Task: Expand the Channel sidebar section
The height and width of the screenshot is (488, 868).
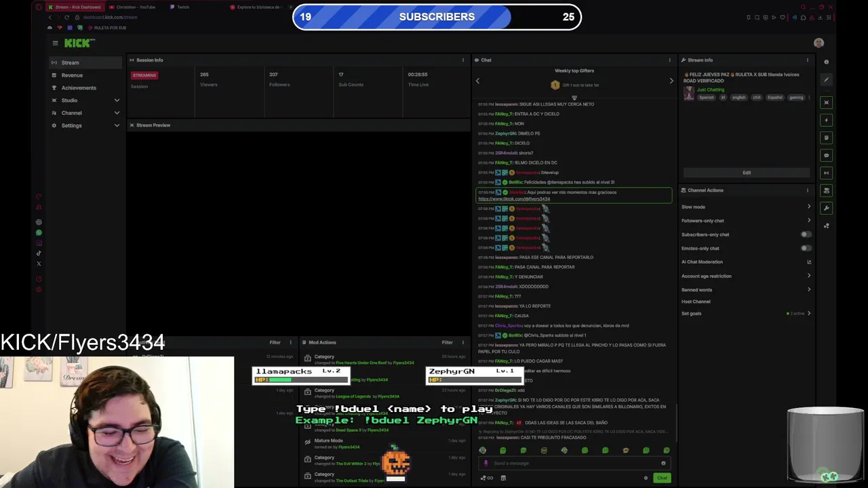Action: point(85,113)
